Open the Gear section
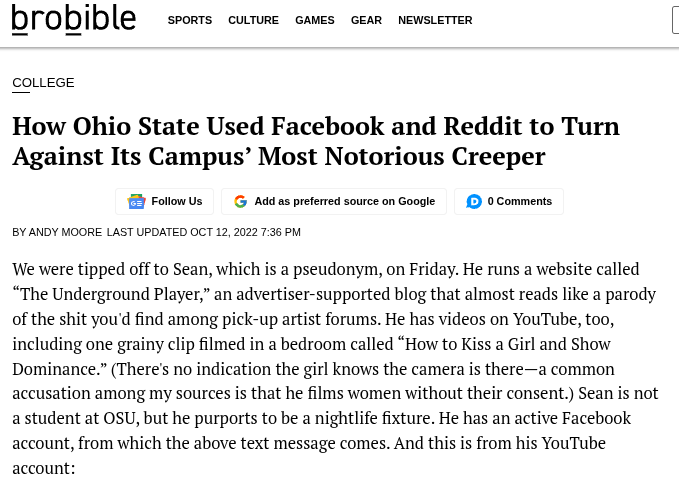Image resolution: width=679 pixels, height=496 pixels. (366, 20)
